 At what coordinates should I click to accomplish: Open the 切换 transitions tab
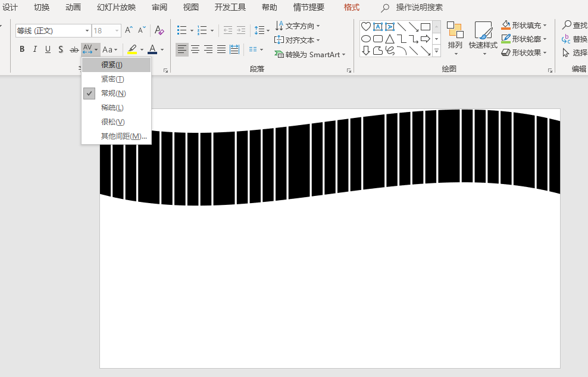42,7
